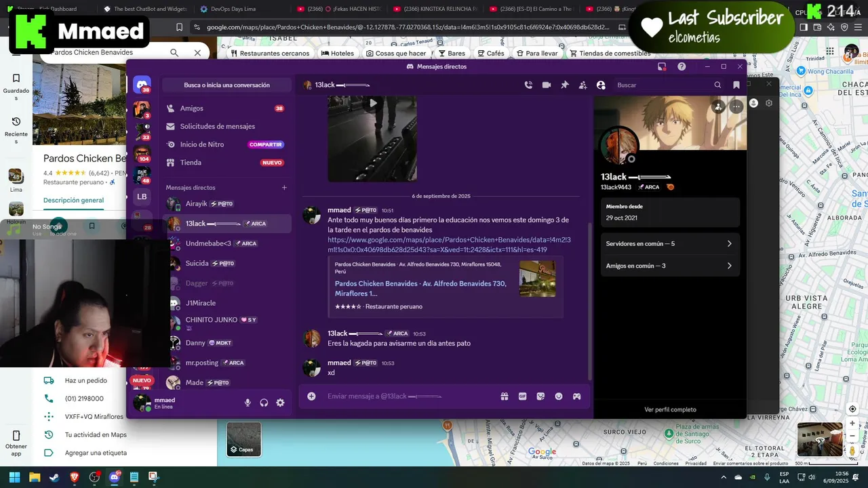Open Recientes in Maps sidebar
The image size is (868, 488).
point(16,130)
